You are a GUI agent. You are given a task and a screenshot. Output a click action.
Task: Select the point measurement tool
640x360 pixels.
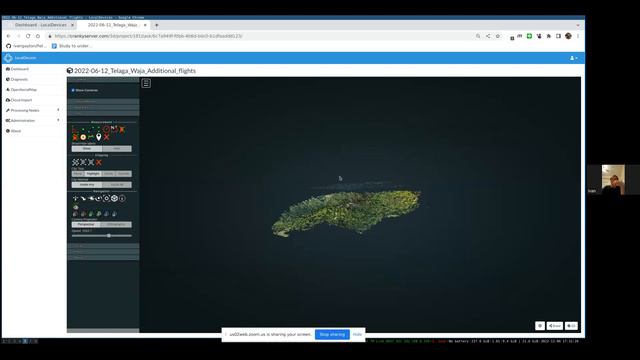[83, 129]
